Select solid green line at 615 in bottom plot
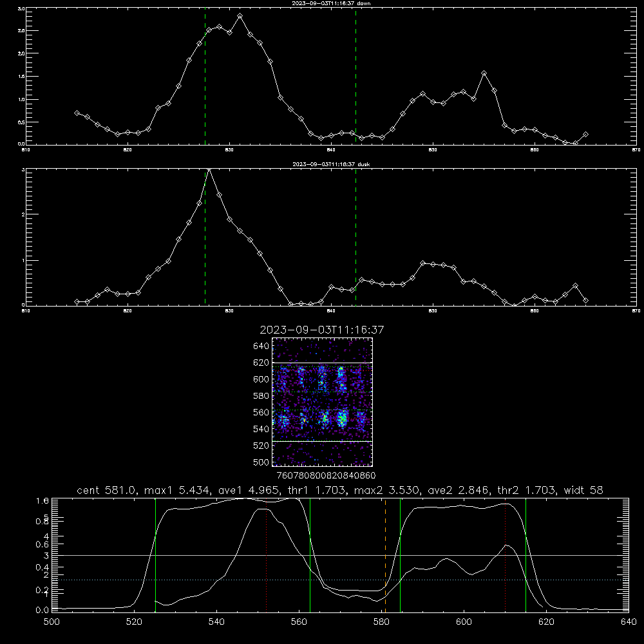The height and width of the screenshot is (644, 644). [x=526, y=555]
